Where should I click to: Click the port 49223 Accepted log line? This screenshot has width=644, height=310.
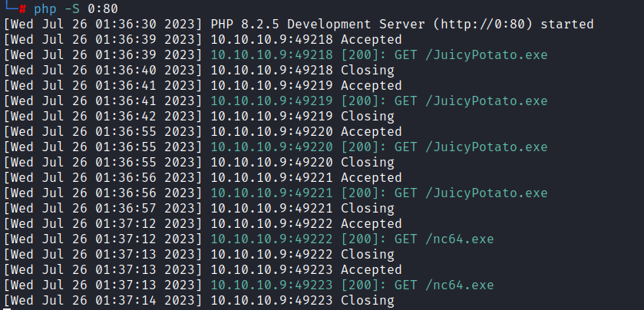pyautogui.click(x=305, y=269)
